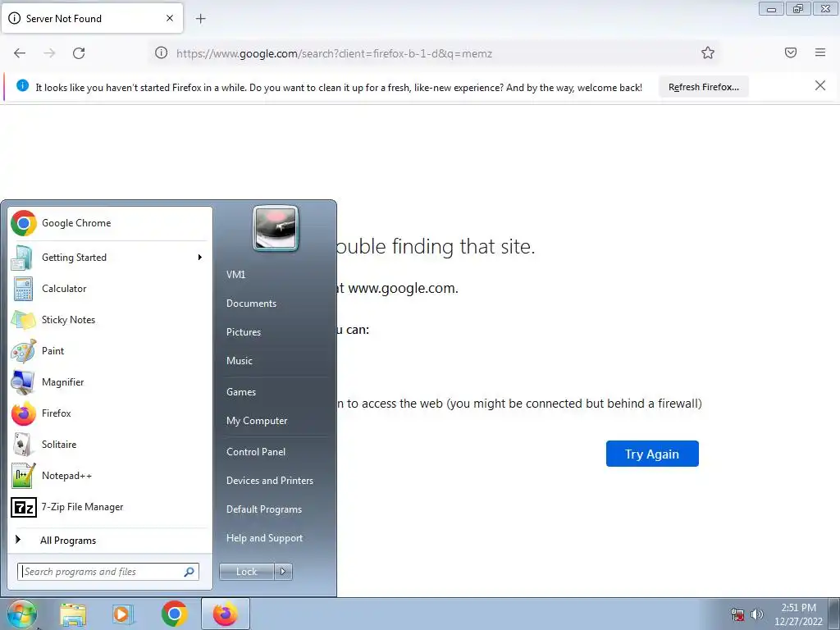
Task: Open Windows Explorer from the taskbar
Action: pos(73,614)
